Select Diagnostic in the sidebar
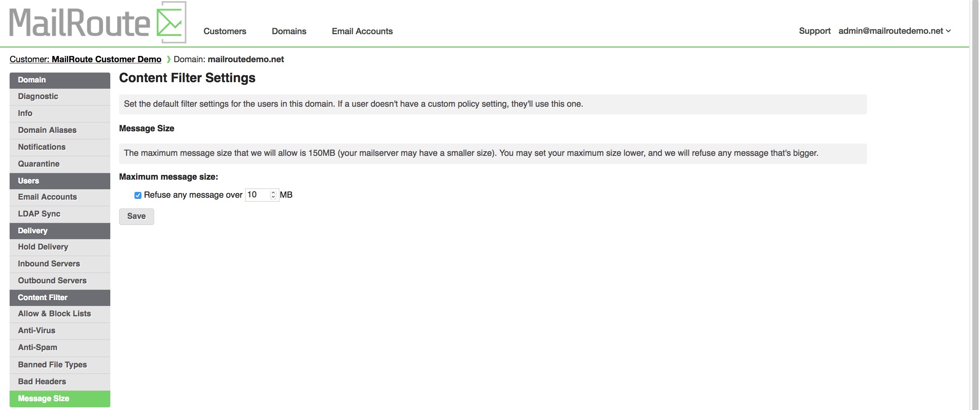This screenshot has width=980, height=410. point(60,97)
